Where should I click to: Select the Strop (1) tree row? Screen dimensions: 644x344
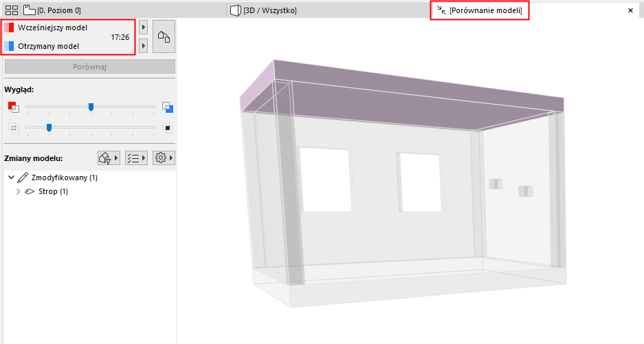coord(90,191)
